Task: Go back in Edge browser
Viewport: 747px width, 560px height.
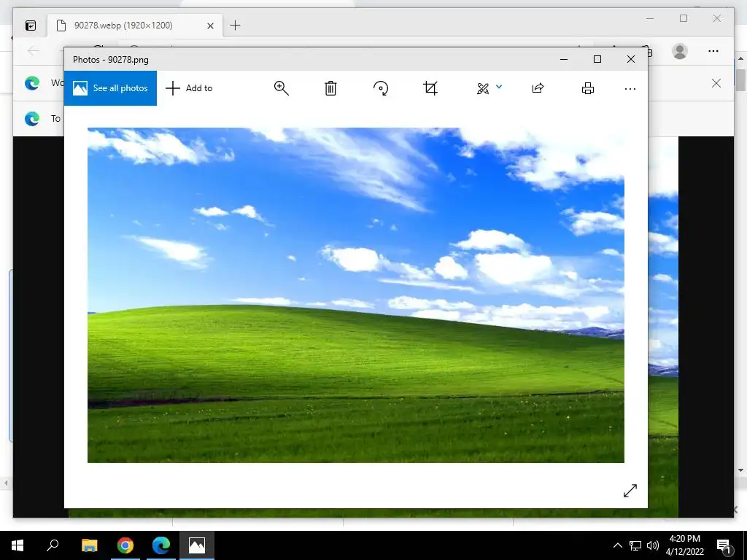Action: click(x=34, y=50)
